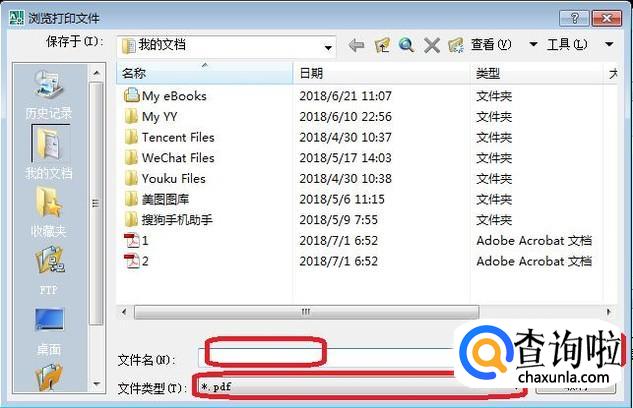This screenshot has height=408, width=633.
Task: Select 桌面 in the places sidebar
Action: (48, 331)
